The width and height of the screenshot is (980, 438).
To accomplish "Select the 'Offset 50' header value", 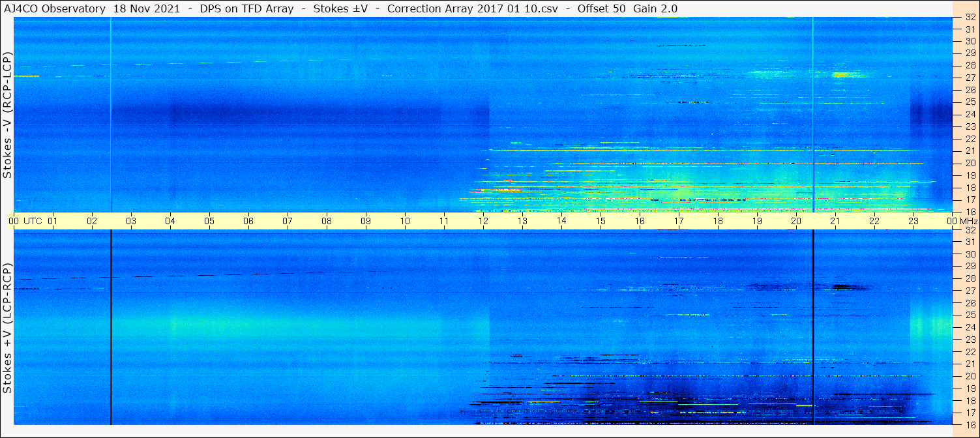I will click(602, 9).
